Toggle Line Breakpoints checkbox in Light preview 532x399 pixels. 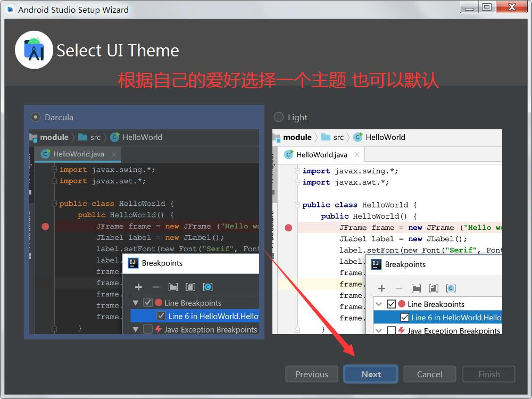coord(391,304)
